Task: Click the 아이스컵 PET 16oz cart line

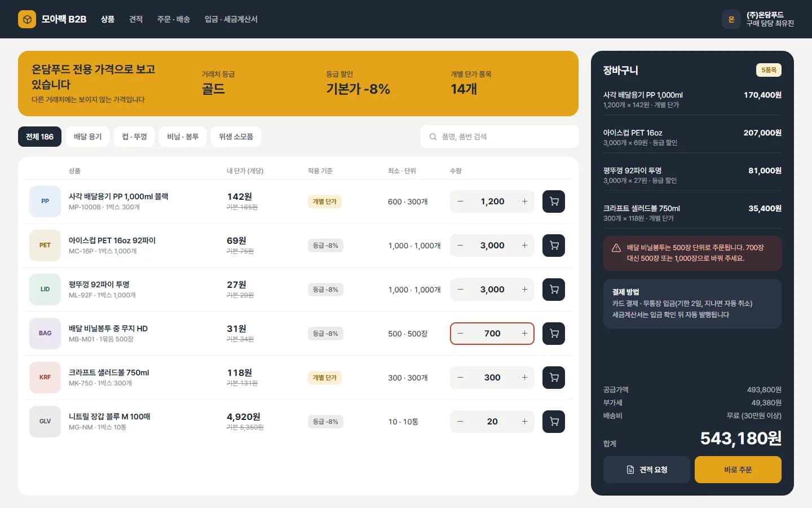Action: pos(692,137)
